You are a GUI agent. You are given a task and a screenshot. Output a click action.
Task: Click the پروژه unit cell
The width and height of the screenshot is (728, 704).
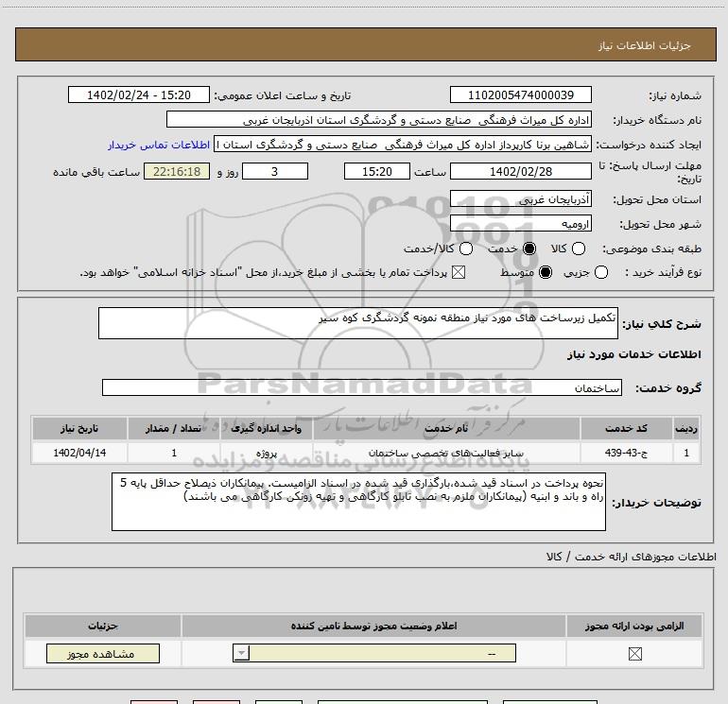(267, 453)
